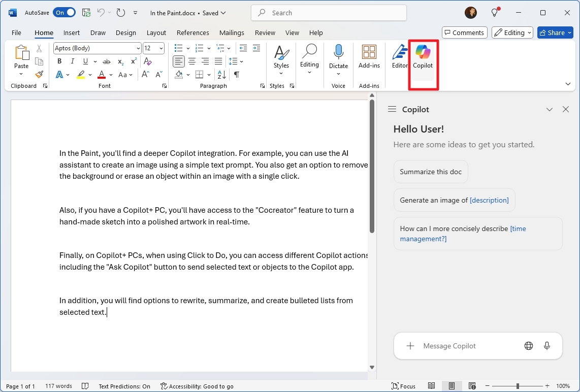Select the Format Painter tool
The width and height of the screenshot is (580, 392).
pos(39,74)
